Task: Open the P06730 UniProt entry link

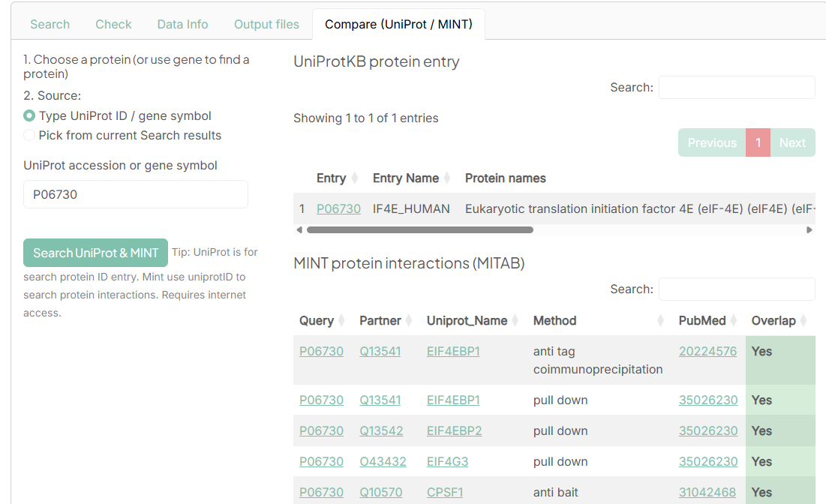Action: point(338,208)
